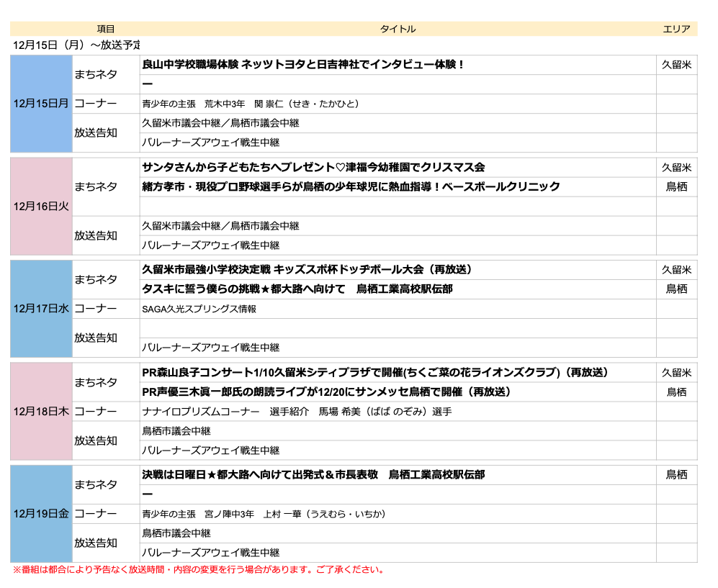718x588 pixels.
Task: Select the エリア column header
Action: (x=676, y=29)
